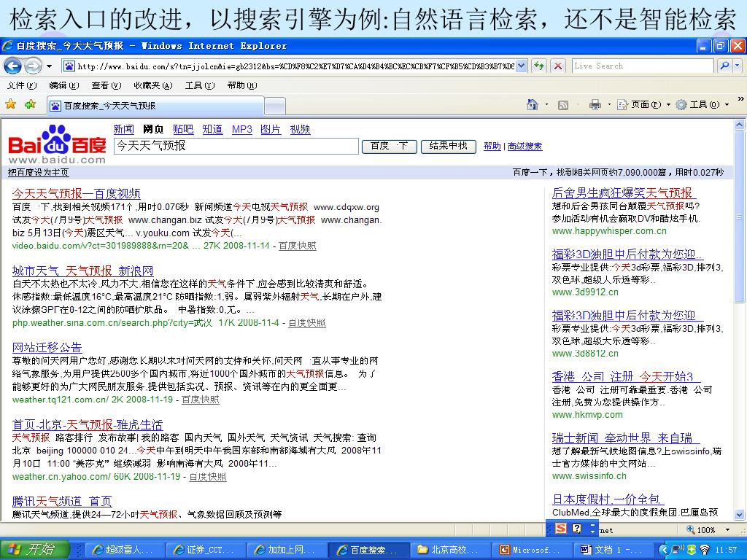The height and width of the screenshot is (560, 747).
Task: Expand the Print dropdown arrow
Action: click(609, 104)
